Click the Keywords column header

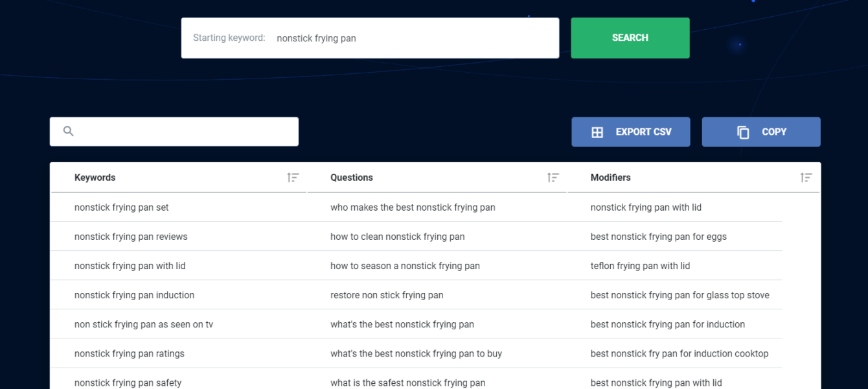(x=95, y=177)
